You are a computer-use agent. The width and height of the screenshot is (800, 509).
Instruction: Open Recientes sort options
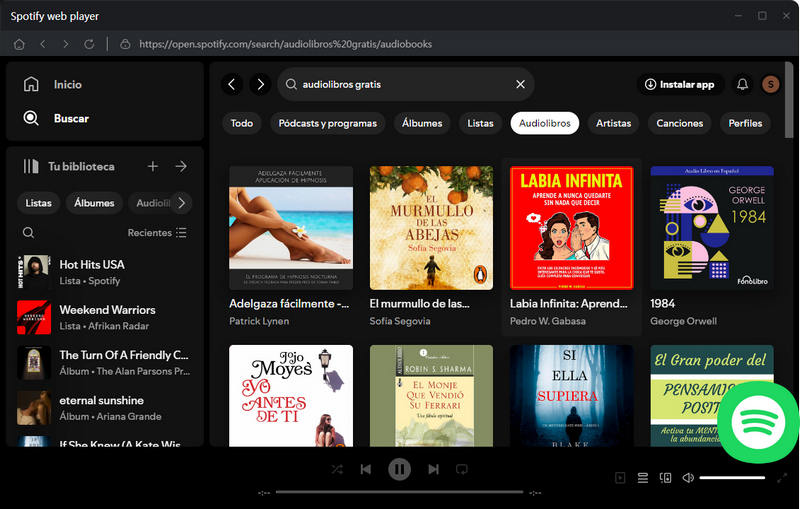coord(157,233)
